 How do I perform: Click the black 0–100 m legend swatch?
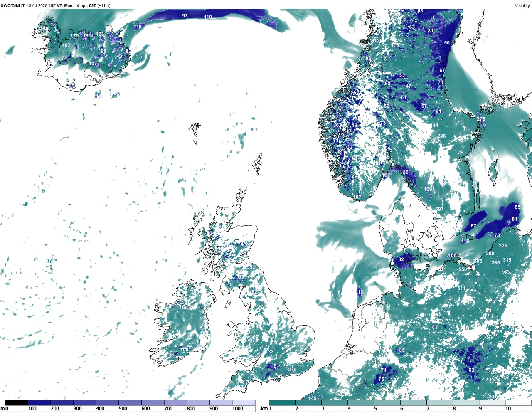(17, 402)
